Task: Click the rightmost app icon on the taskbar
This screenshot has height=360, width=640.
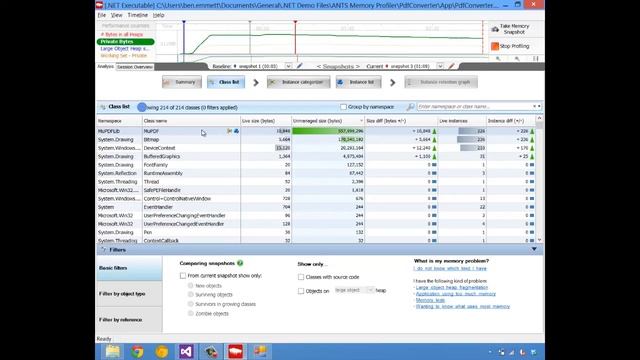Action: click(260, 351)
